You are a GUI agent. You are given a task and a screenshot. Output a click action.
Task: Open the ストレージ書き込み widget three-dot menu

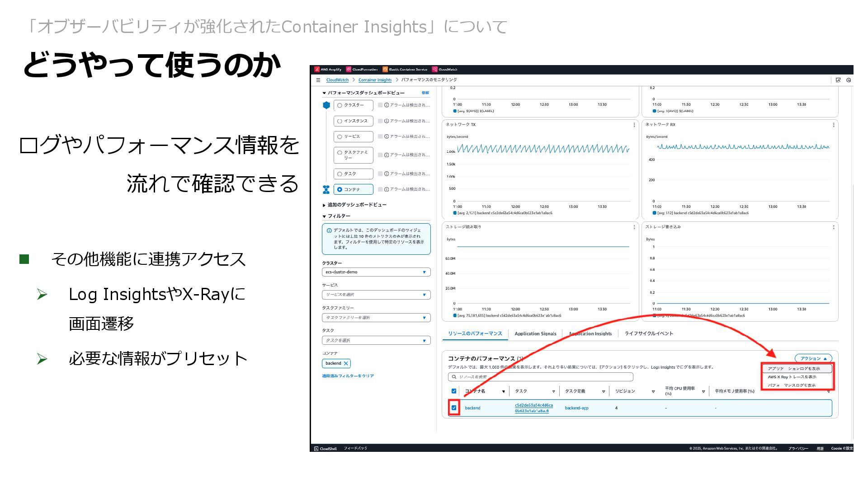tap(834, 227)
